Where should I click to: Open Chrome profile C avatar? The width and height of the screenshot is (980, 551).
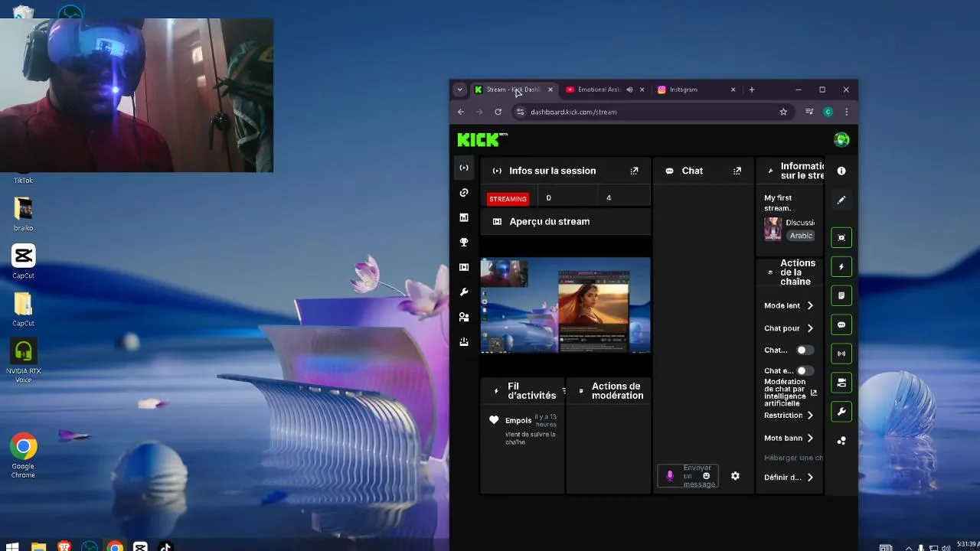pyautogui.click(x=828, y=112)
